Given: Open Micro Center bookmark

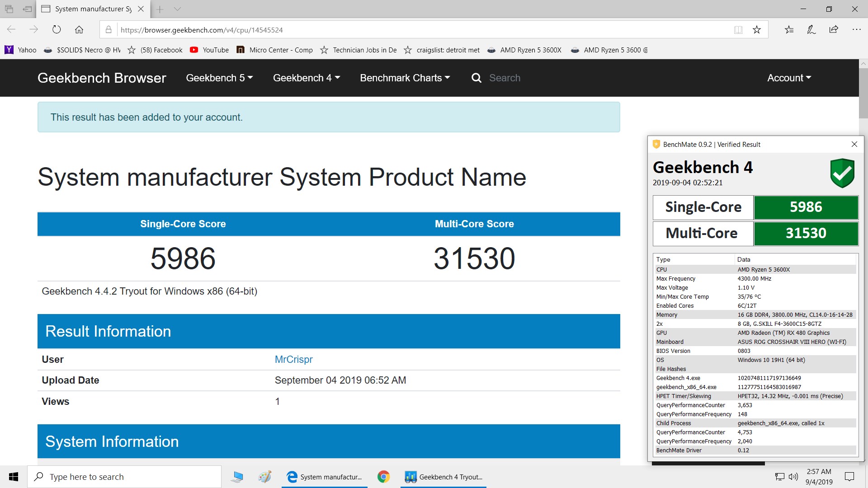Looking at the screenshot, I should pos(274,50).
